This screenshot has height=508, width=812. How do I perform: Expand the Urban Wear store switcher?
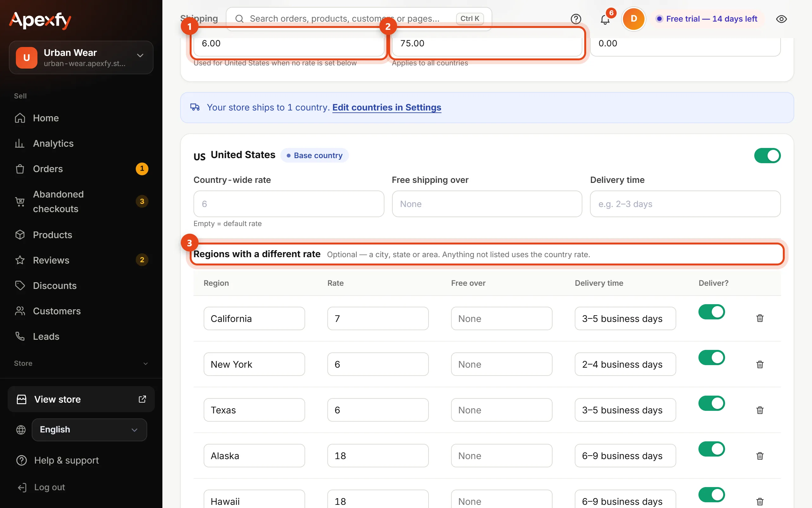pos(81,57)
